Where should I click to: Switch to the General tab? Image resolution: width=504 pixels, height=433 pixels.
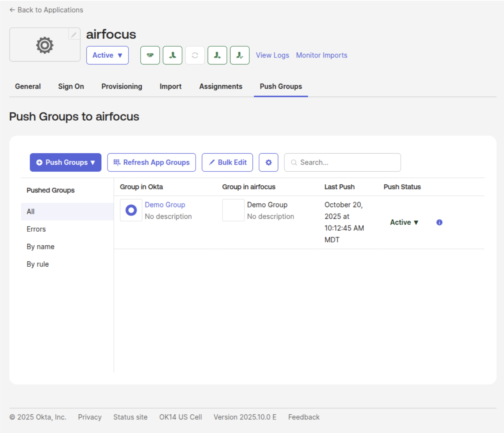28,87
